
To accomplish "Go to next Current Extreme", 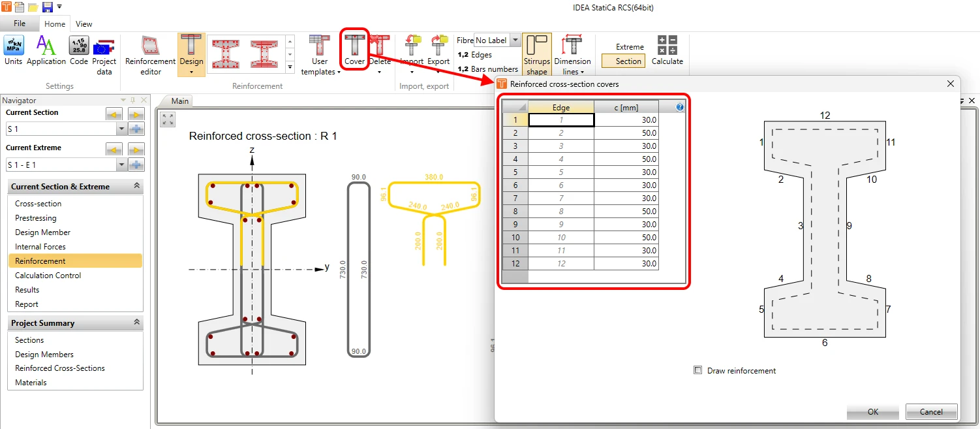I will pyautogui.click(x=136, y=150).
